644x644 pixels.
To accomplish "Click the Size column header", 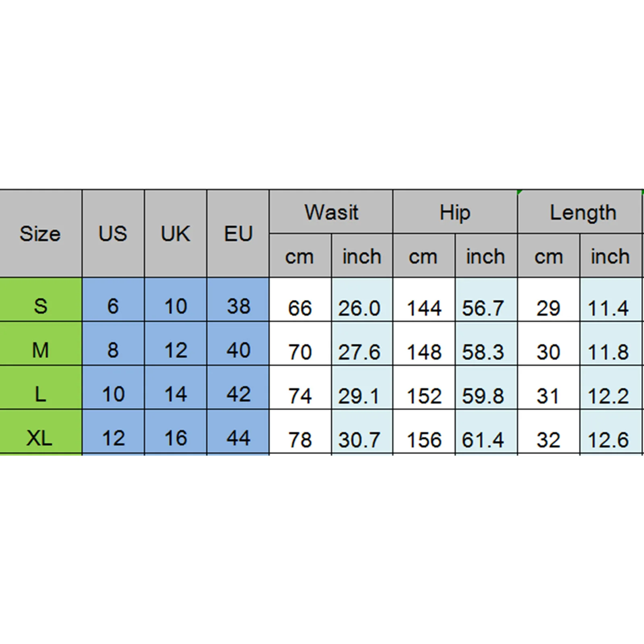I will [40, 233].
